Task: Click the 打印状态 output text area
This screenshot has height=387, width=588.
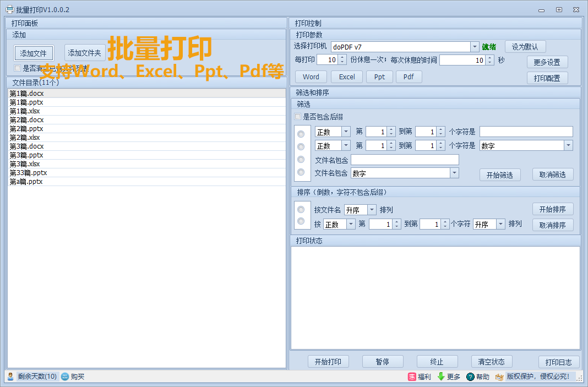Action: tap(435, 298)
